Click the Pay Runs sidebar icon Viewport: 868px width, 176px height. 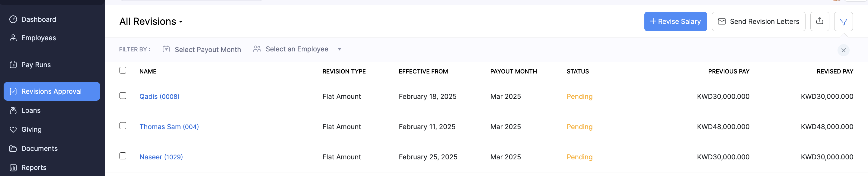(13, 64)
